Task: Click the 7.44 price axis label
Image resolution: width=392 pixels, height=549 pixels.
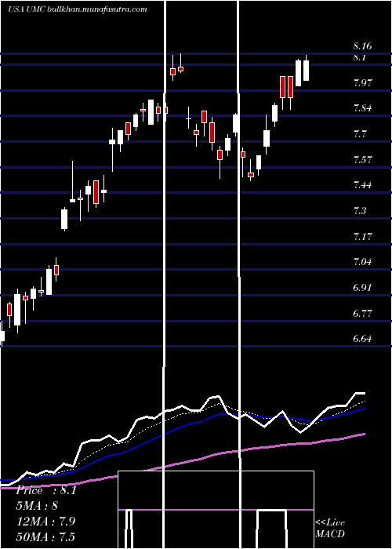Action: pos(362,185)
